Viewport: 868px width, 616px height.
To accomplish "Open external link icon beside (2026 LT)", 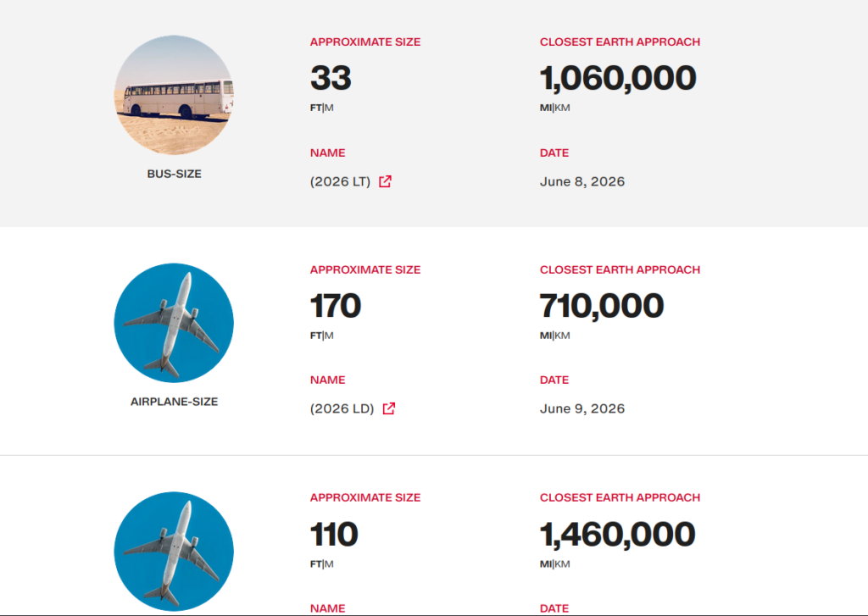I will pyautogui.click(x=386, y=181).
